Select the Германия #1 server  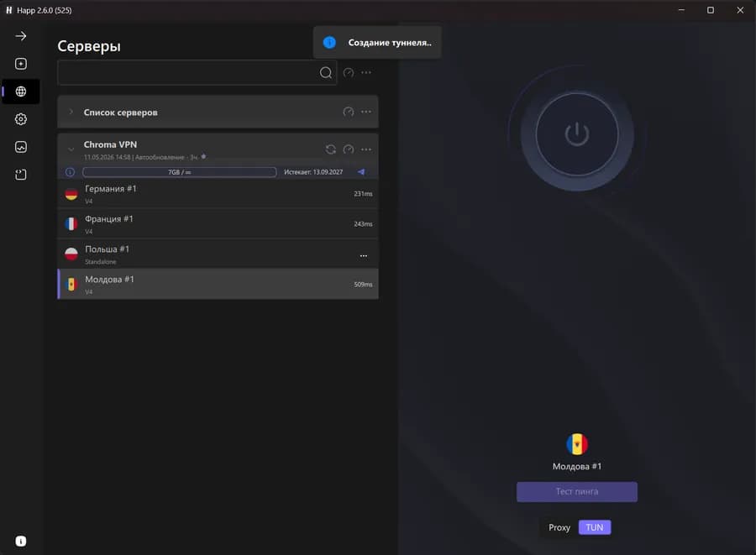pyautogui.click(x=218, y=194)
